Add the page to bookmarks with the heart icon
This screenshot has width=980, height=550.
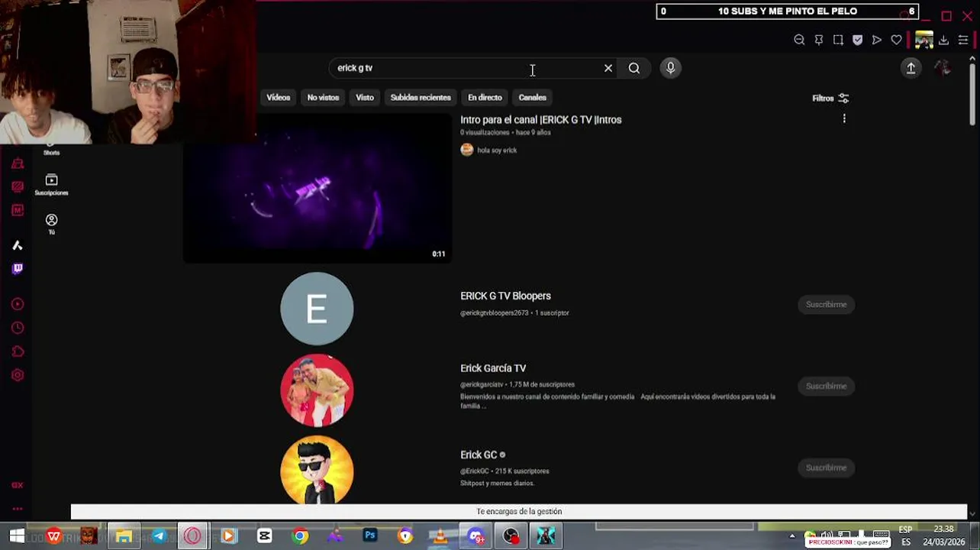coord(896,40)
